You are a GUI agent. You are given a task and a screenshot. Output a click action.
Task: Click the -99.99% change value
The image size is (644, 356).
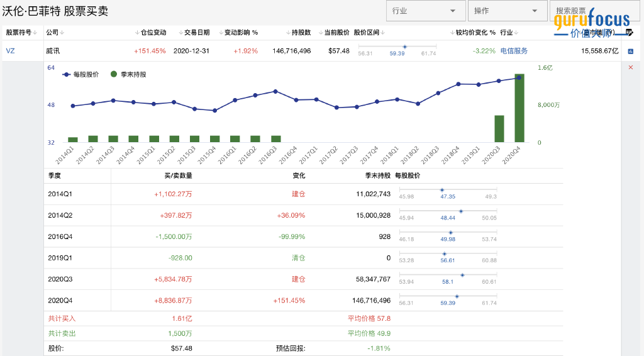[292, 236]
